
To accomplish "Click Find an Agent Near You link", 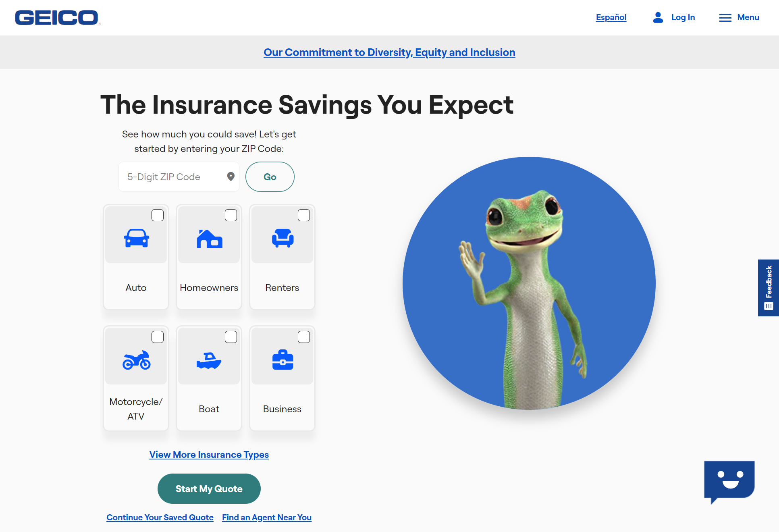I will [266, 517].
